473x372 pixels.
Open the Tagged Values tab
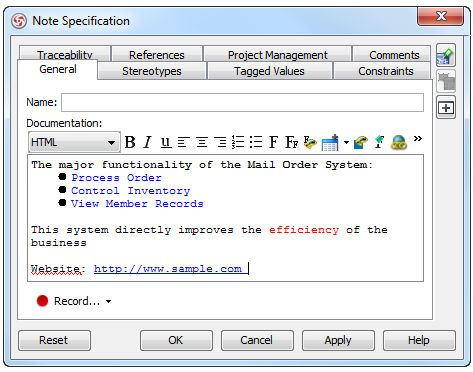269,71
